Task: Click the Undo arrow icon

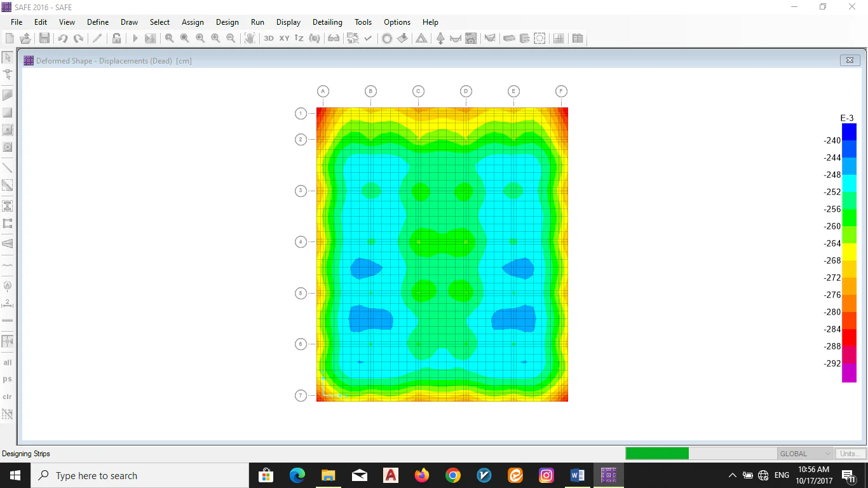Action: click(x=62, y=38)
